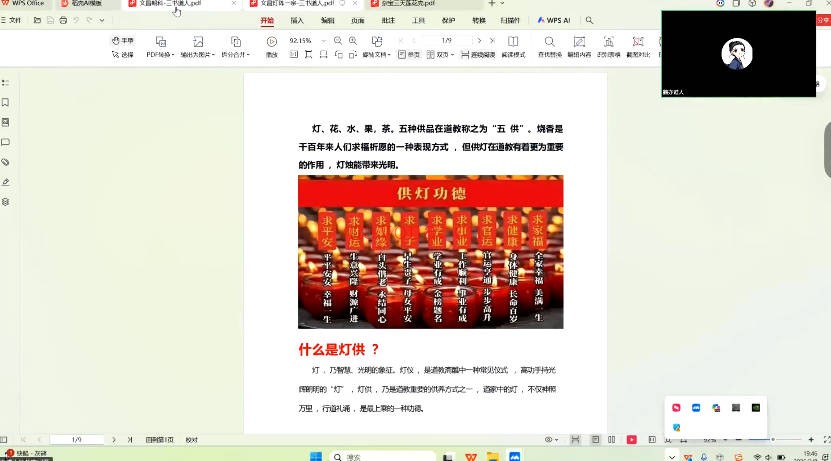Toggle single-page layout icon in status bar
The width and height of the screenshot is (831, 461).
(596, 440)
